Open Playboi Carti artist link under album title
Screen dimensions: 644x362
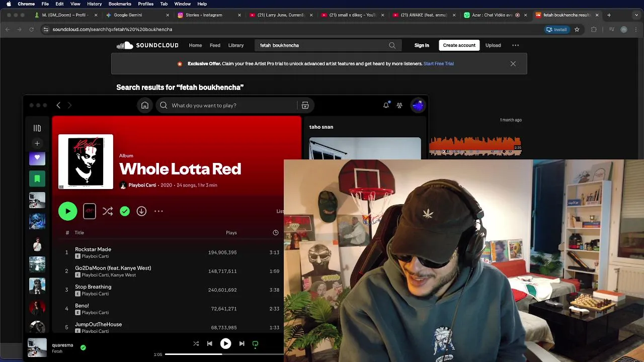tap(142, 185)
